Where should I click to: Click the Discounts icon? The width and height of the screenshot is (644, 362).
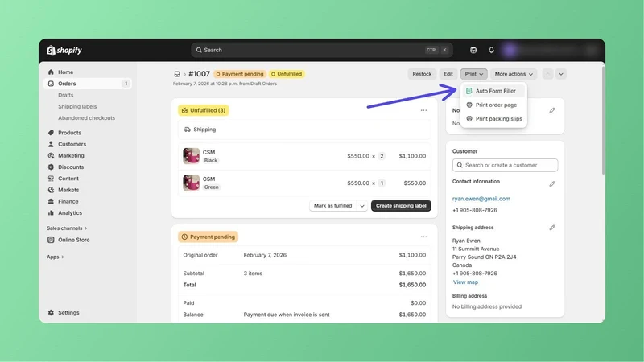click(51, 167)
